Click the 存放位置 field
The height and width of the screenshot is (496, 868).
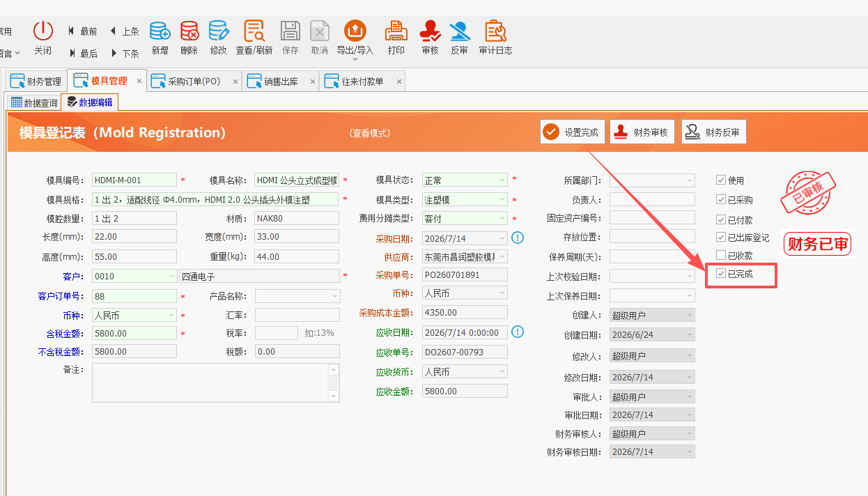653,237
